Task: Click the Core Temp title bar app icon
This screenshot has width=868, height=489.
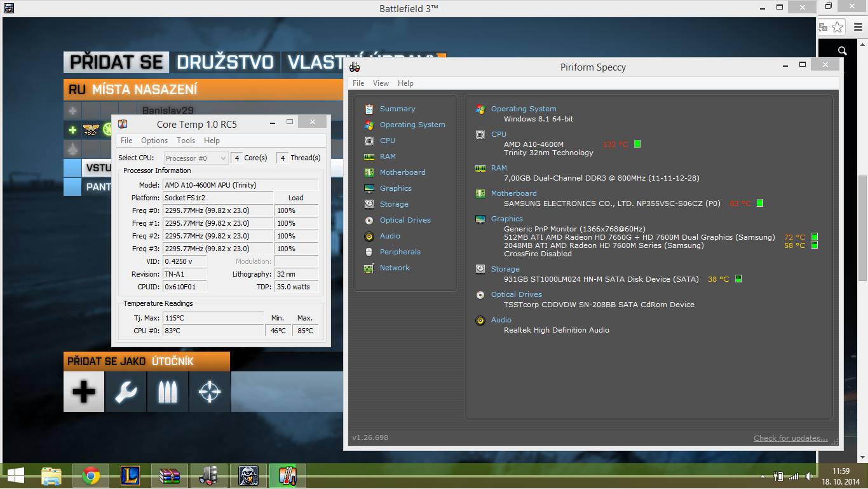Action: [x=123, y=123]
